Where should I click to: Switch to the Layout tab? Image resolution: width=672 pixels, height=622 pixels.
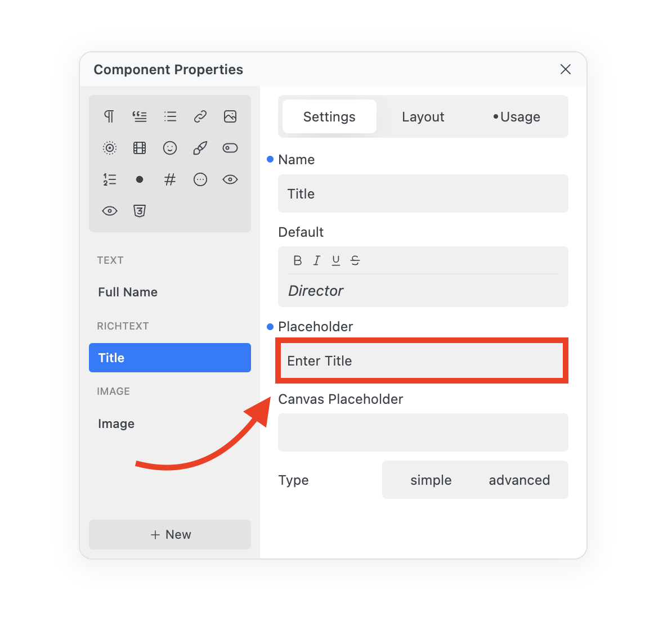(423, 117)
